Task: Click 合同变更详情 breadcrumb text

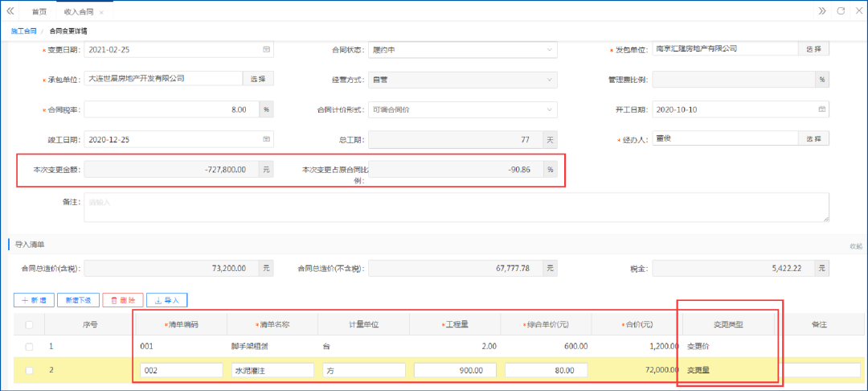Action: 68,31
